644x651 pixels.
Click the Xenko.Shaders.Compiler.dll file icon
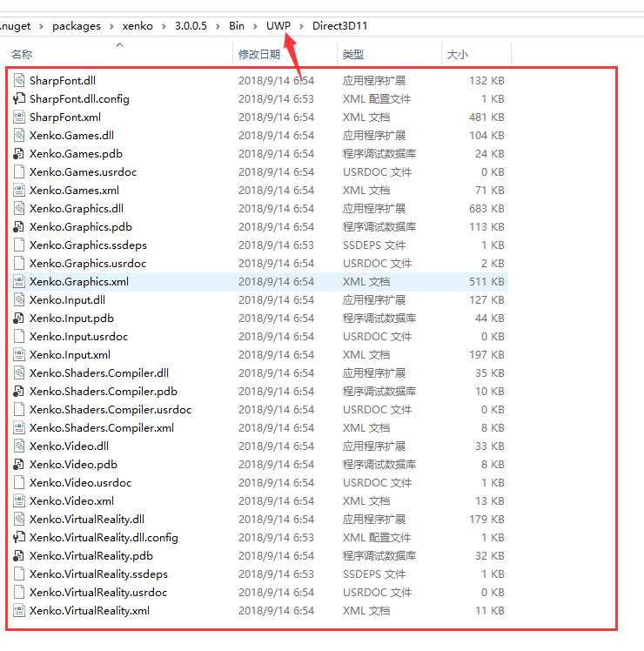19,372
